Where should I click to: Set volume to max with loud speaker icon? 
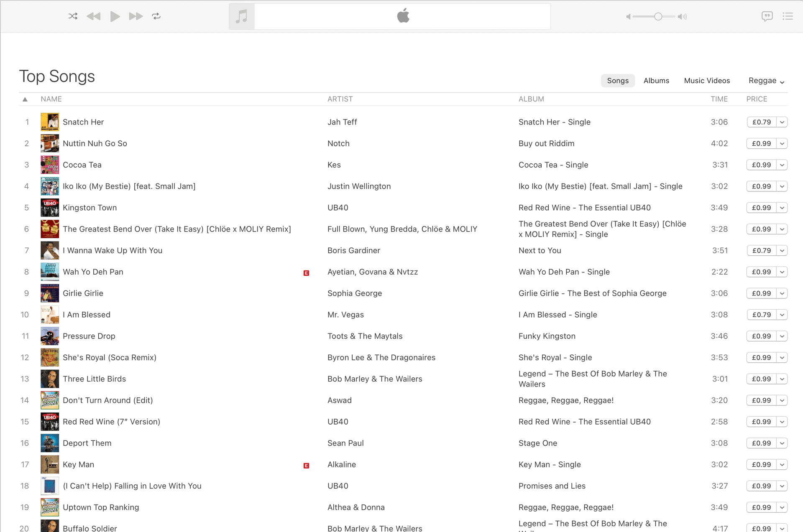683,17
